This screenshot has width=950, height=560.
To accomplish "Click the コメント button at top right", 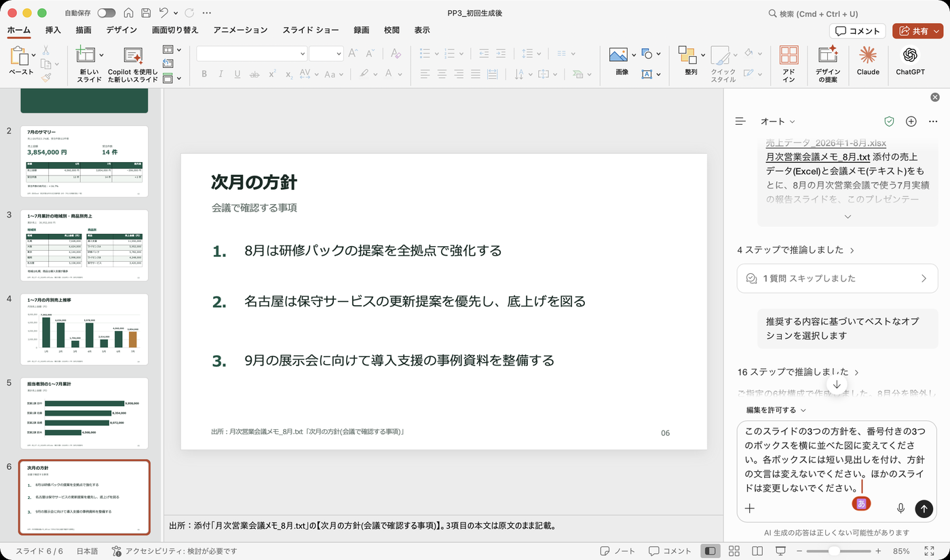I will pos(858,31).
